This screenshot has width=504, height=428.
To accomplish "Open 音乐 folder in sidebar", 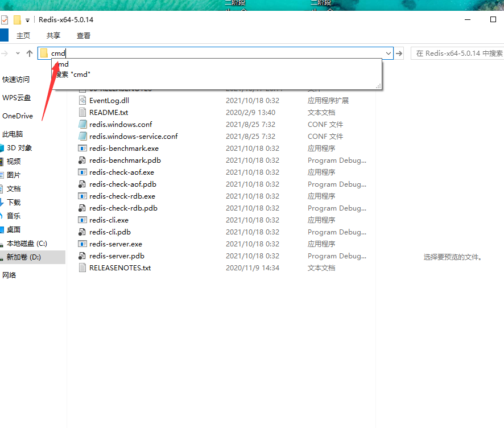I will [x=14, y=216].
